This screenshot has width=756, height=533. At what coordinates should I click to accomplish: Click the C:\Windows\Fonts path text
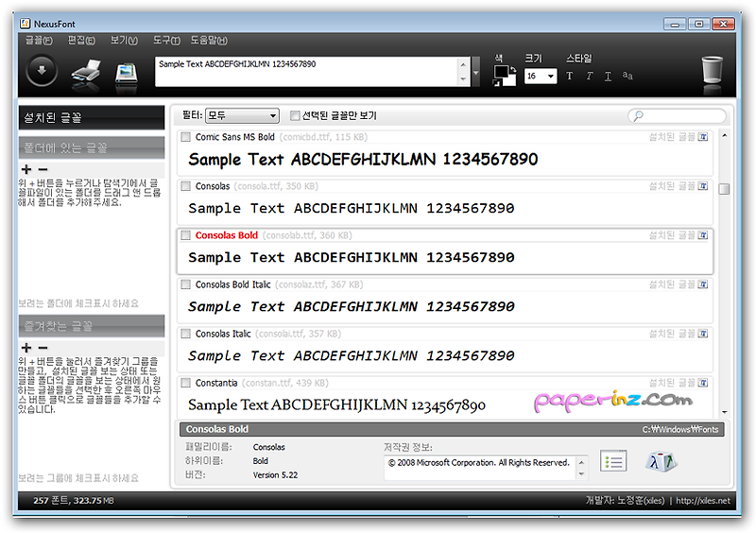[x=680, y=429]
